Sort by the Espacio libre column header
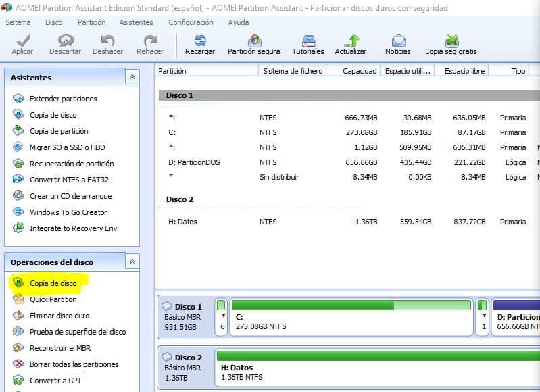Image resolution: width=540 pixels, height=392 pixels. (462, 71)
